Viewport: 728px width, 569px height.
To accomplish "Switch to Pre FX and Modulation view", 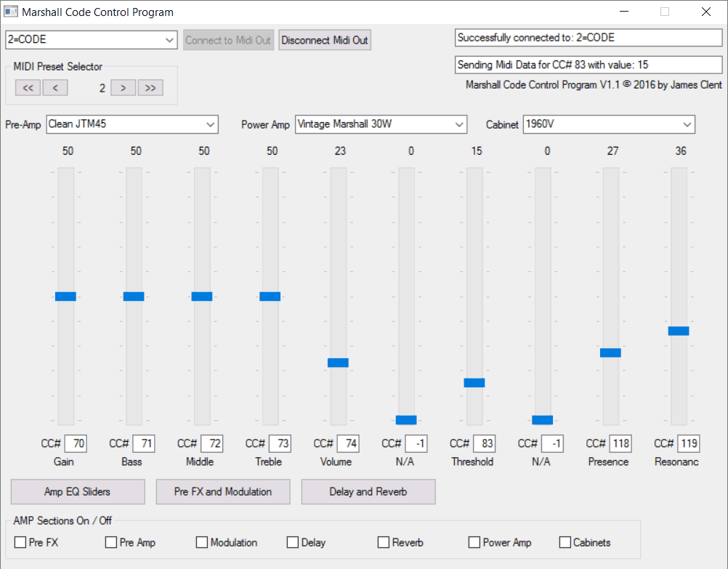I will point(223,492).
